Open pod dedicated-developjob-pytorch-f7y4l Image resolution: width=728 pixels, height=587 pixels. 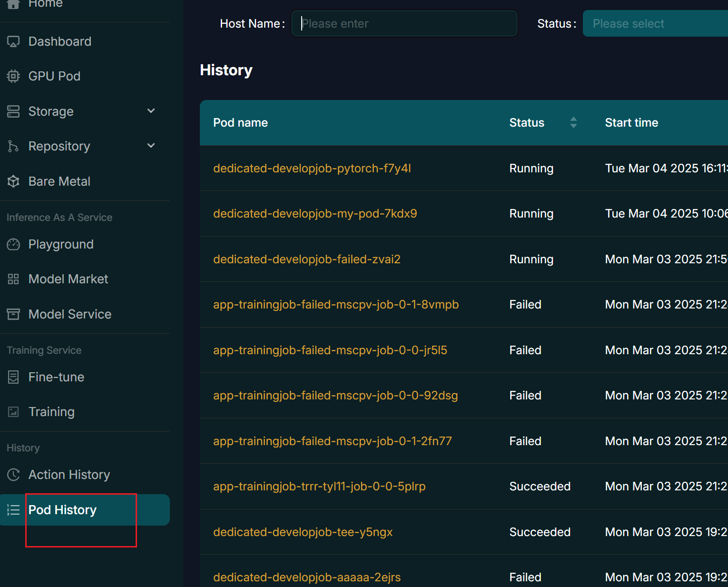[312, 169]
